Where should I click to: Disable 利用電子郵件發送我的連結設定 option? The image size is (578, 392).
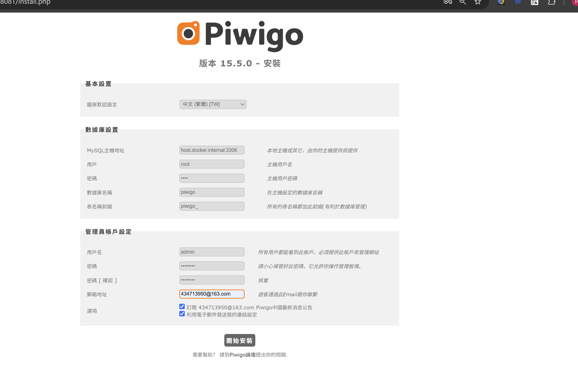(x=182, y=314)
